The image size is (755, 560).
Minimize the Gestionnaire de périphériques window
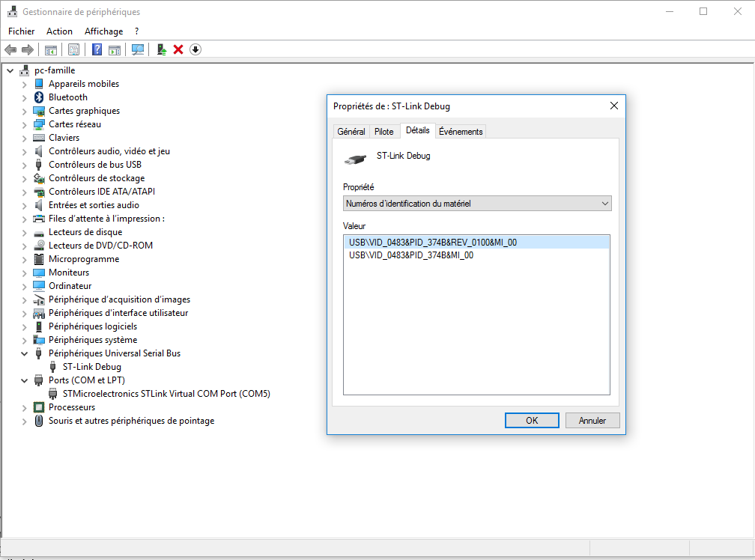[670, 11]
